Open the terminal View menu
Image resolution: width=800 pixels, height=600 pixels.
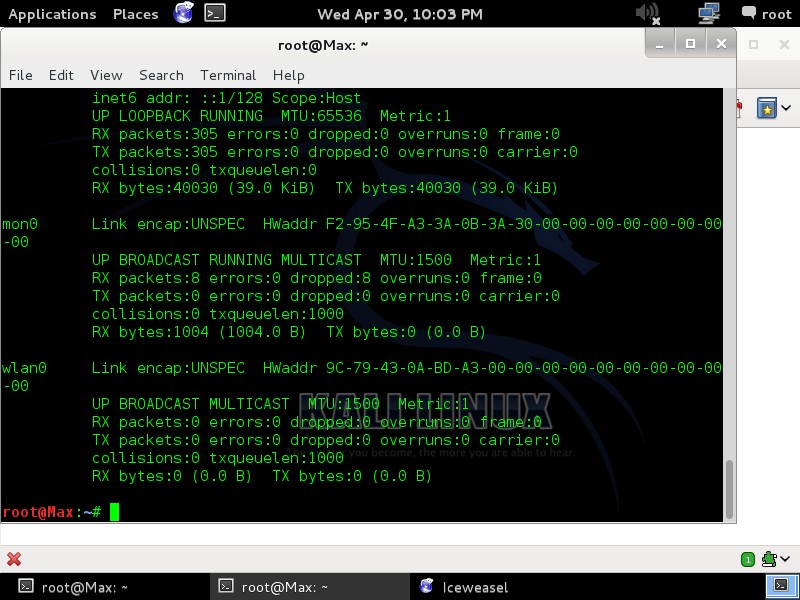(106, 75)
